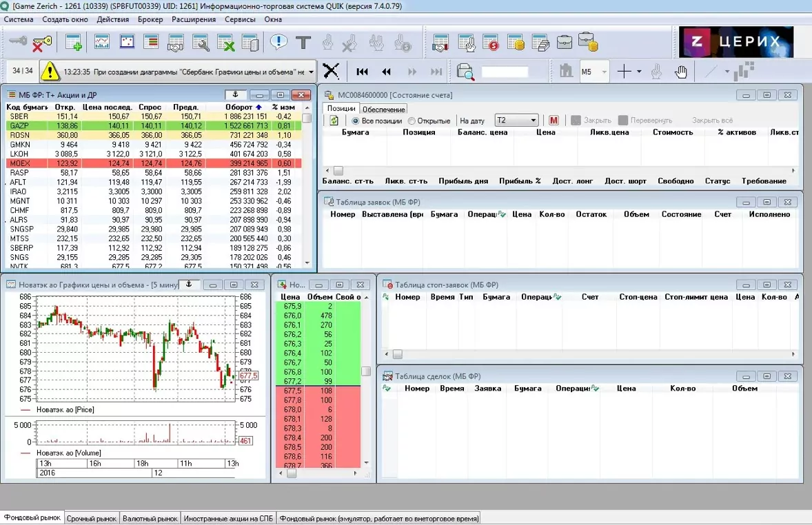Expand the message history dropdown arrow
The width and height of the screenshot is (812, 525).
311,72
